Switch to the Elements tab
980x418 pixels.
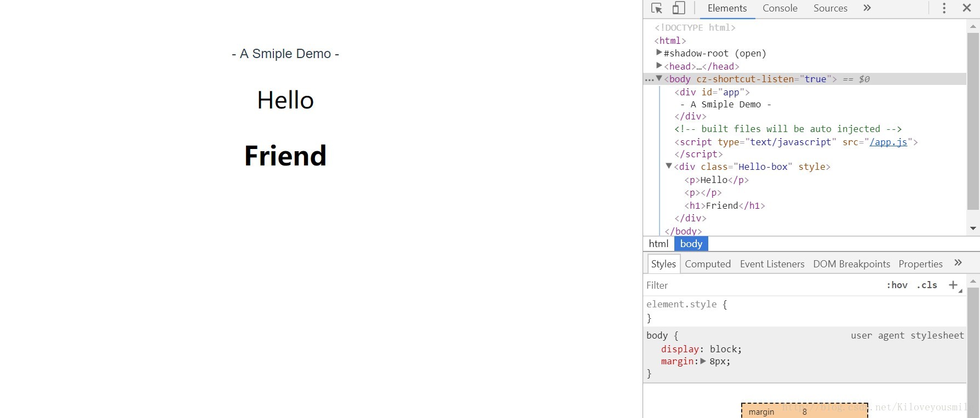(727, 8)
